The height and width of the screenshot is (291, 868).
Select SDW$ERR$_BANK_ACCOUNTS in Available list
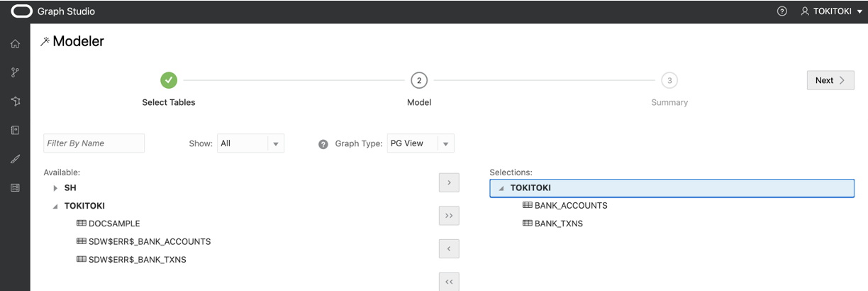coord(150,241)
